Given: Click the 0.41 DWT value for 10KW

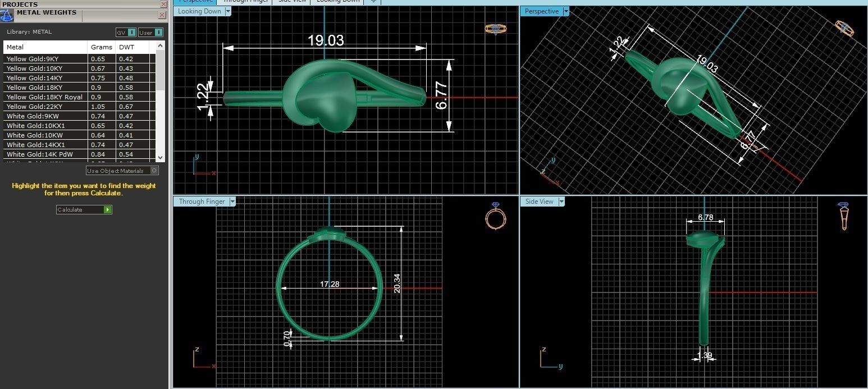Looking at the screenshot, I should 126,135.
